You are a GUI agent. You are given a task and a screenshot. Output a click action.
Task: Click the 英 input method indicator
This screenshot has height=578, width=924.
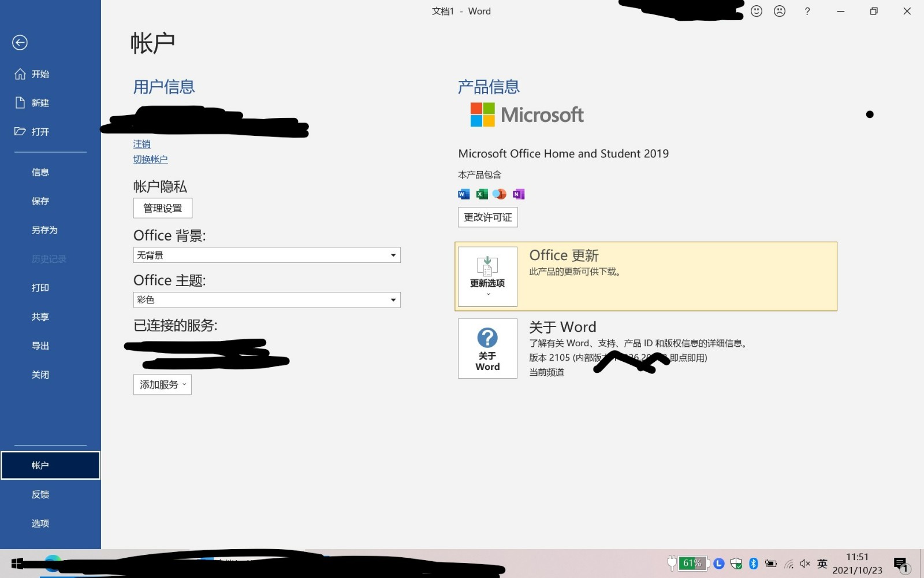click(x=822, y=564)
